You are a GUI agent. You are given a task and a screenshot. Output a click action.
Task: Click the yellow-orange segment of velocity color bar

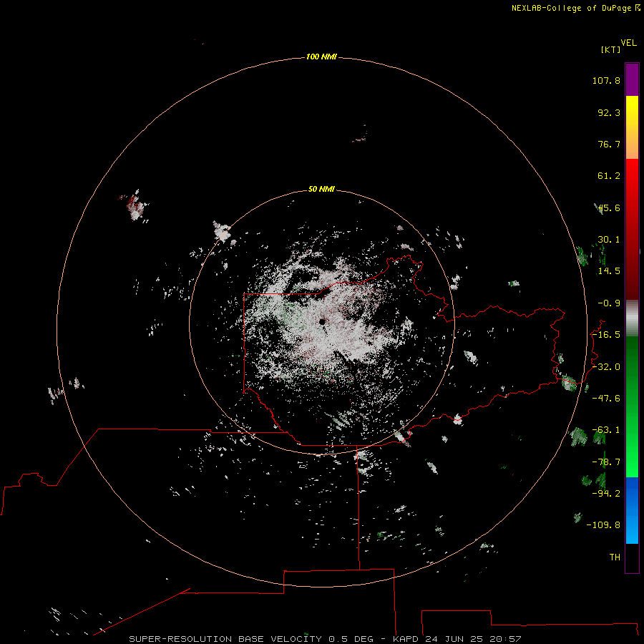click(x=632, y=127)
